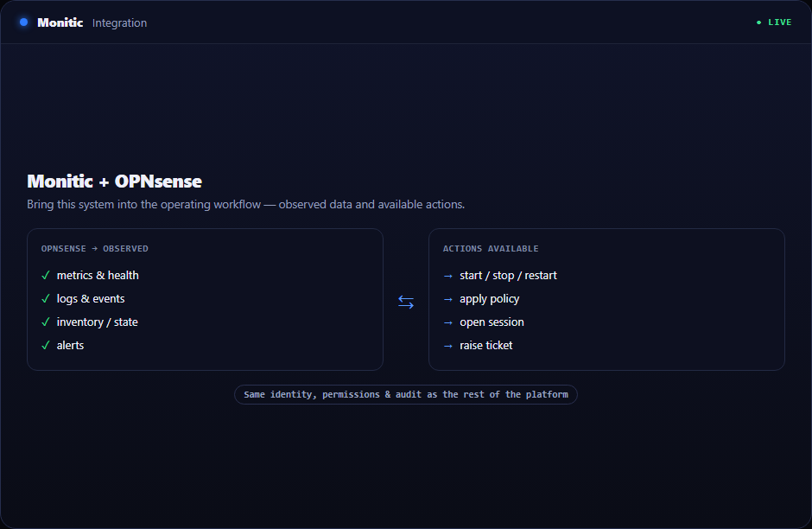The image size is (812, 529).
Task: Select the 'alerts' item
Action: click(71, 345)
